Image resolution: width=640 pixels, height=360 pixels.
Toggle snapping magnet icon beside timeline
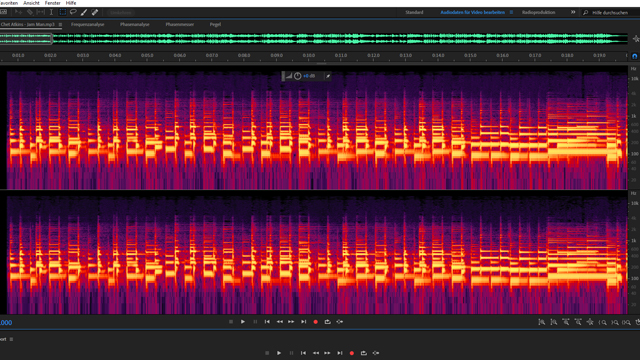click(634, 56)
